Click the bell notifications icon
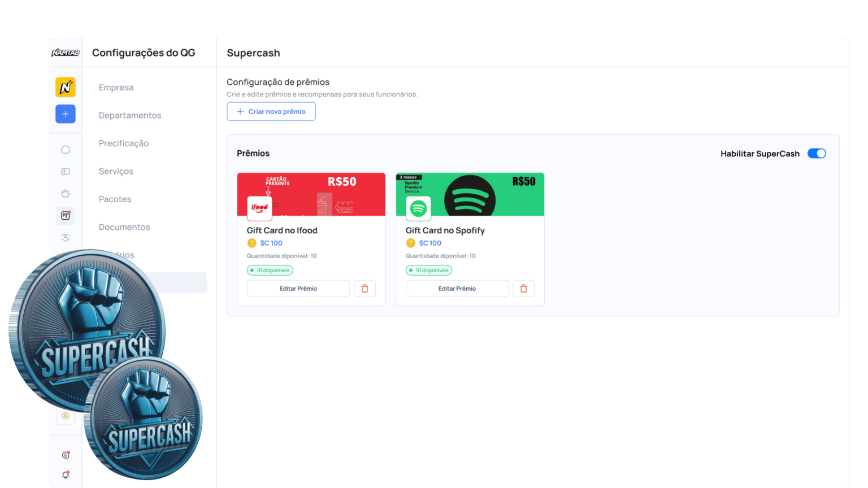Viewport: 868px width, 488px height. point(65,474)
